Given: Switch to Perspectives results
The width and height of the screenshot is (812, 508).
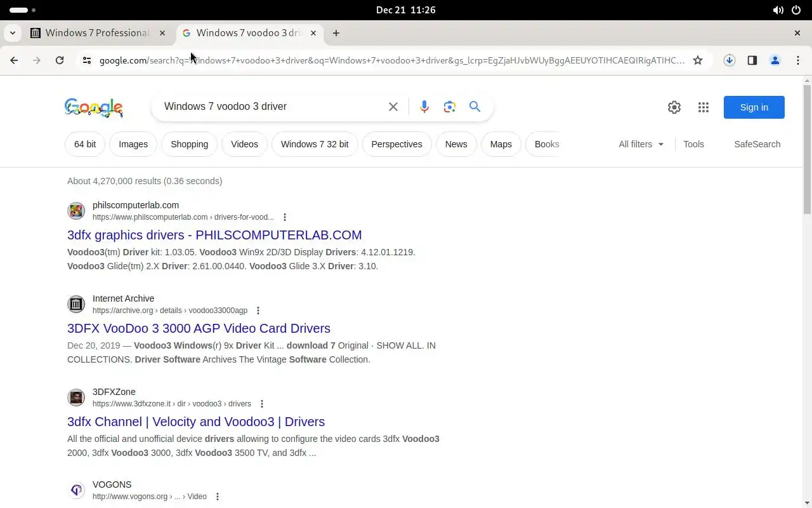Looking at the screenshot, I should click(396, 144).
